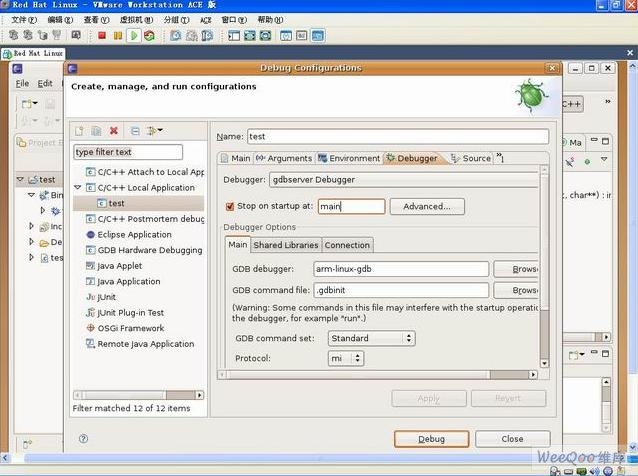This screenshot has width=638, height=476.
Task: Click the green bug debug icon
Action: pos(531,96)
